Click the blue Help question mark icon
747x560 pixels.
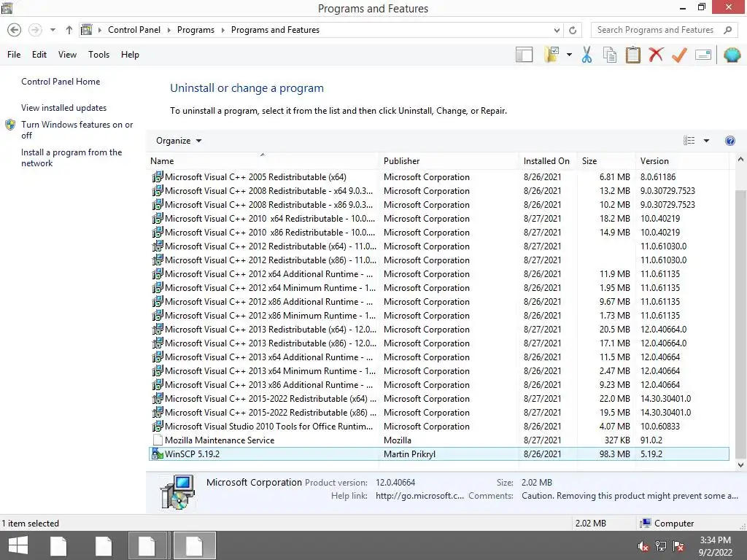point(729,141)
